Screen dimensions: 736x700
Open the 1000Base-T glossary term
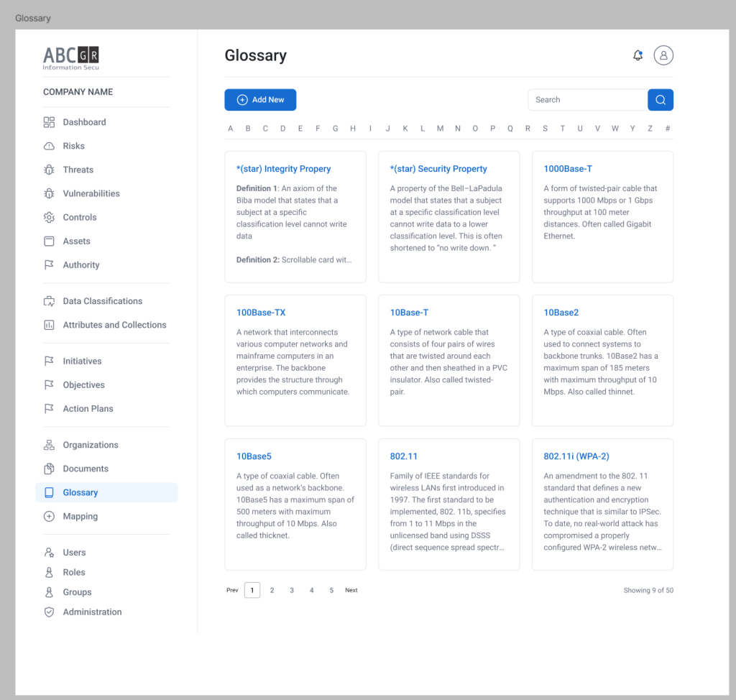pyautogui.click(x=568, y=169)
